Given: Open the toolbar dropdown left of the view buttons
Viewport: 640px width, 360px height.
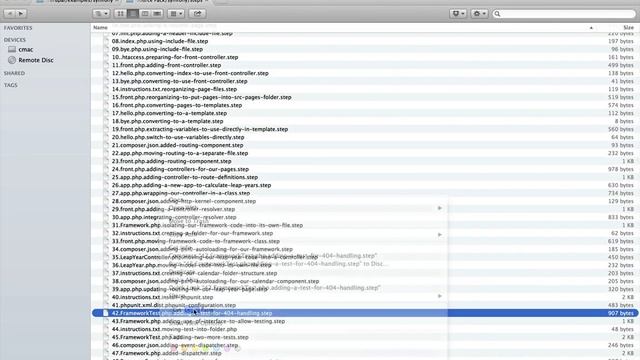Looking at the screenshot, I should pos(101,13).
